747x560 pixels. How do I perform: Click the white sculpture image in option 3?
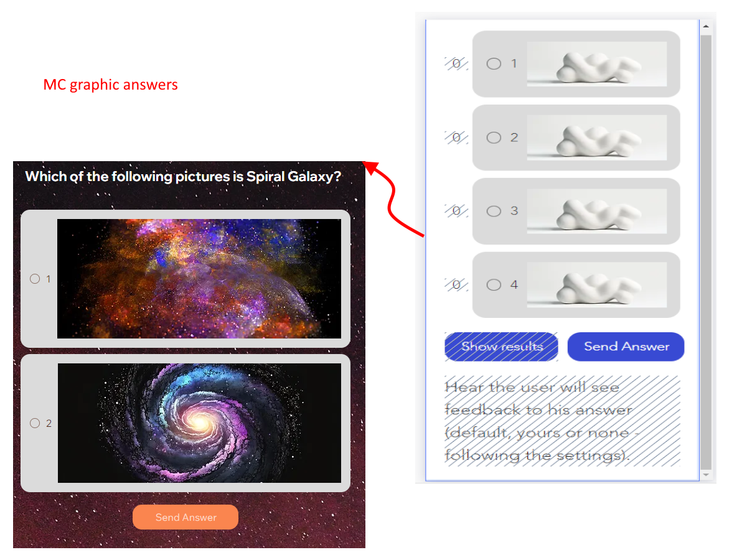tap(597, 211)
